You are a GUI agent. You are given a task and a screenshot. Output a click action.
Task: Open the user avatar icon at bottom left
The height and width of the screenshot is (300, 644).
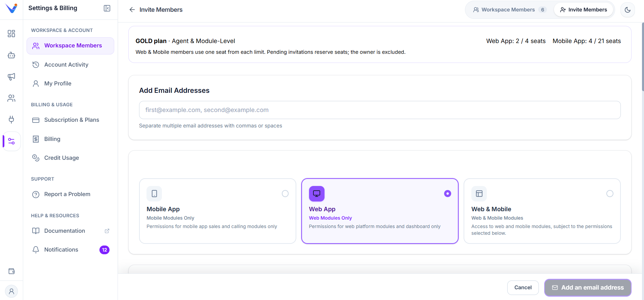coord(11,291)
